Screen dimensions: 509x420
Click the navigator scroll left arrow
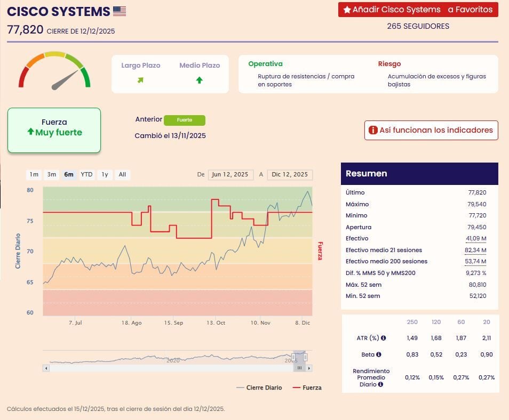pyautogui.click(x=46, y=368)
